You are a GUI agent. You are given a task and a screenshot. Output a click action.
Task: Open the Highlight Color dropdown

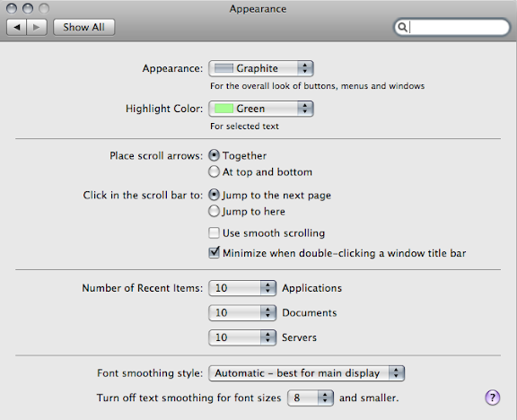(261, 109)
